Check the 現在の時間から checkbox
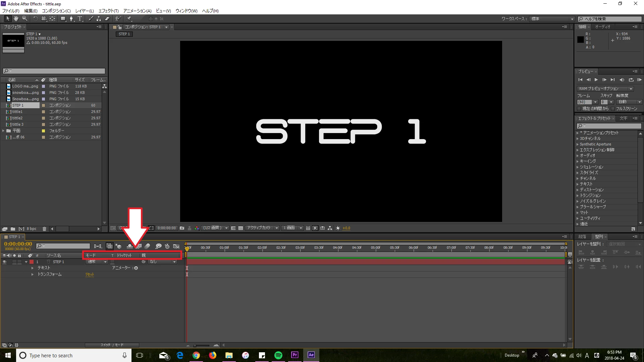This screenshot has height=362, width=644. pos(579,109)
